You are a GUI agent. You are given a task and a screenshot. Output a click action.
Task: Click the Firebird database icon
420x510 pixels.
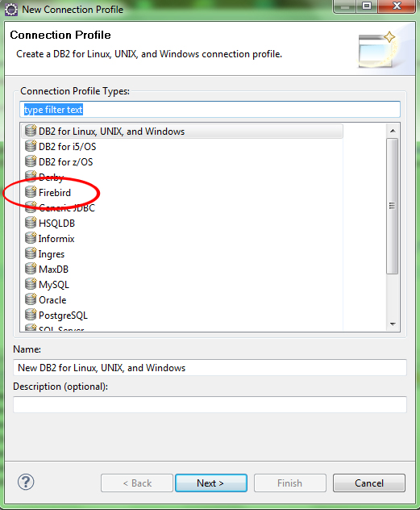[x=31, y=192]
